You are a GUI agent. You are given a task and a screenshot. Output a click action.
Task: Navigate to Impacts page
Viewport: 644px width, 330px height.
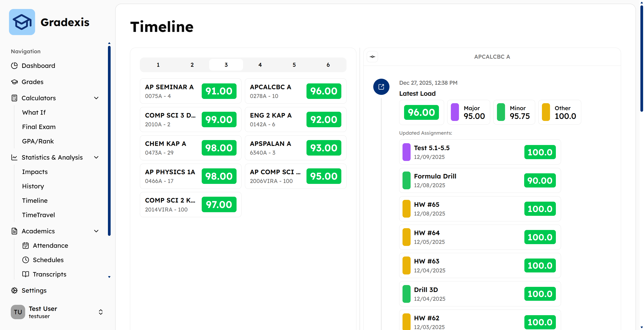pyautogui.click(x=35, y=172)
